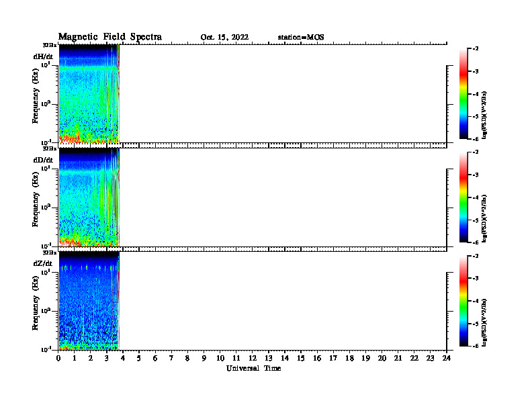The image size is (532, 411).
Task: Click the dZ/dt spectrogram data region
Action: pos(89,301)
